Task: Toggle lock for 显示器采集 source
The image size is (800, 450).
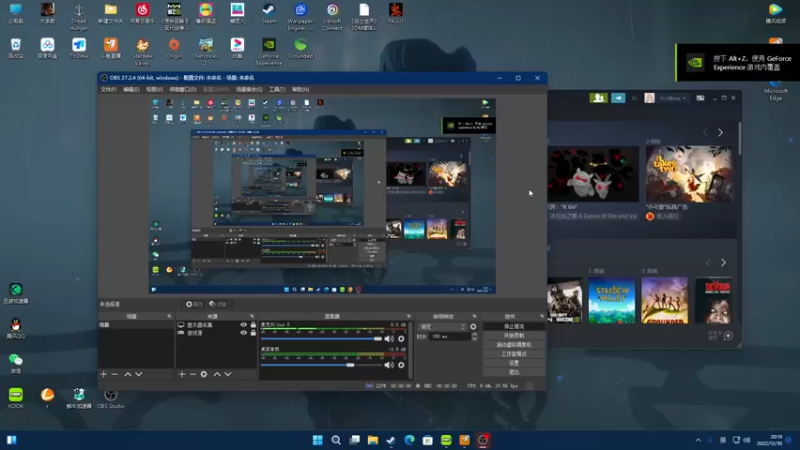Action: (x=253, y=324)
